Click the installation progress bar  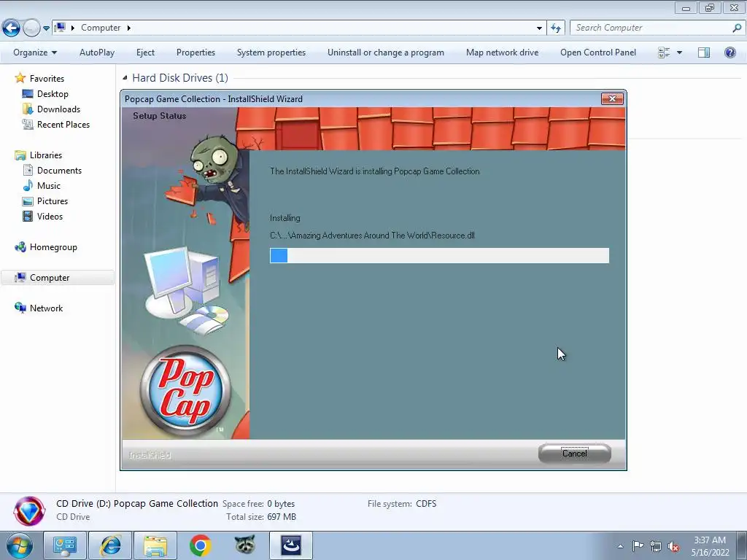point(439,255)
